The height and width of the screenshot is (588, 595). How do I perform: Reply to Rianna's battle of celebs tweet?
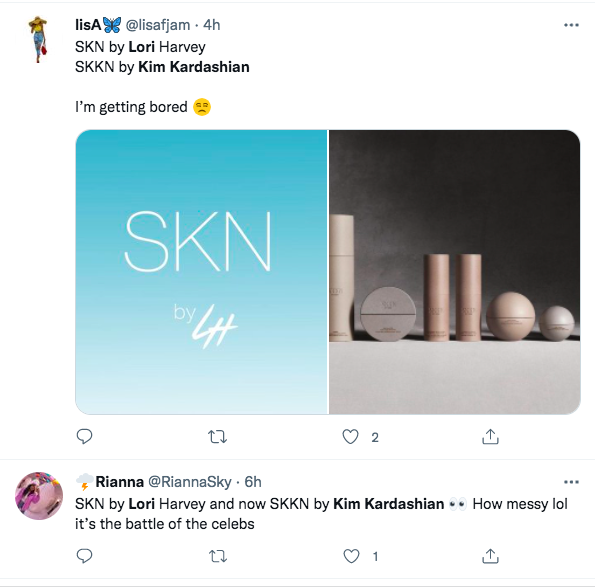84,556
